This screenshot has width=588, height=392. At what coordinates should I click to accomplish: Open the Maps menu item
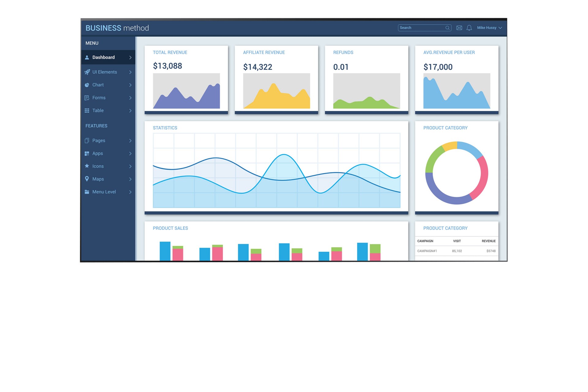pos(108,179)
